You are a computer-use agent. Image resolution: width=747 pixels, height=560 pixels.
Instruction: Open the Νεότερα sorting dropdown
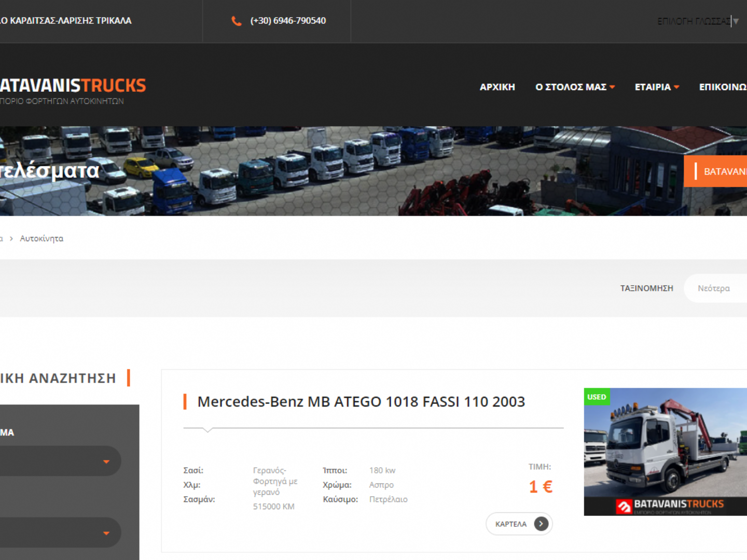coord(715,288)
